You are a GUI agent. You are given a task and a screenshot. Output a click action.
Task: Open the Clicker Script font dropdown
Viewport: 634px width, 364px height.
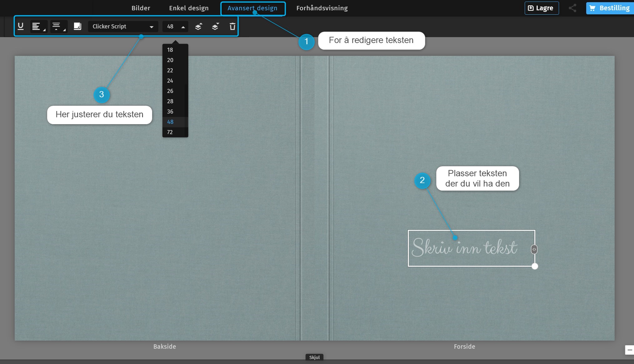coord(123,27)
